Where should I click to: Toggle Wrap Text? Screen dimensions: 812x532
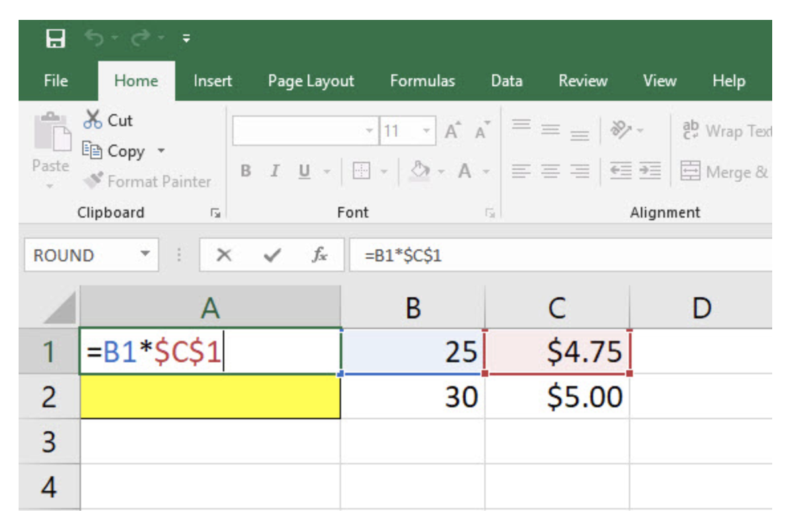[x=727, y=131]
